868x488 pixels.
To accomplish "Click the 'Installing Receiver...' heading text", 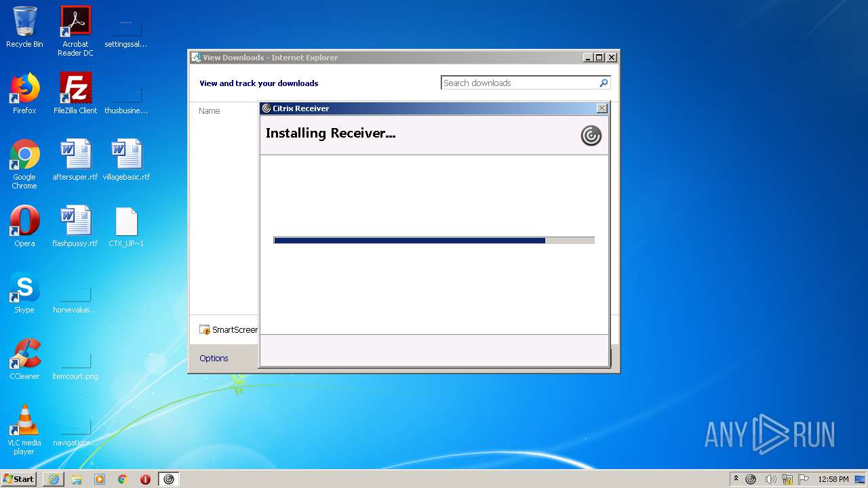I will [330, 134].
